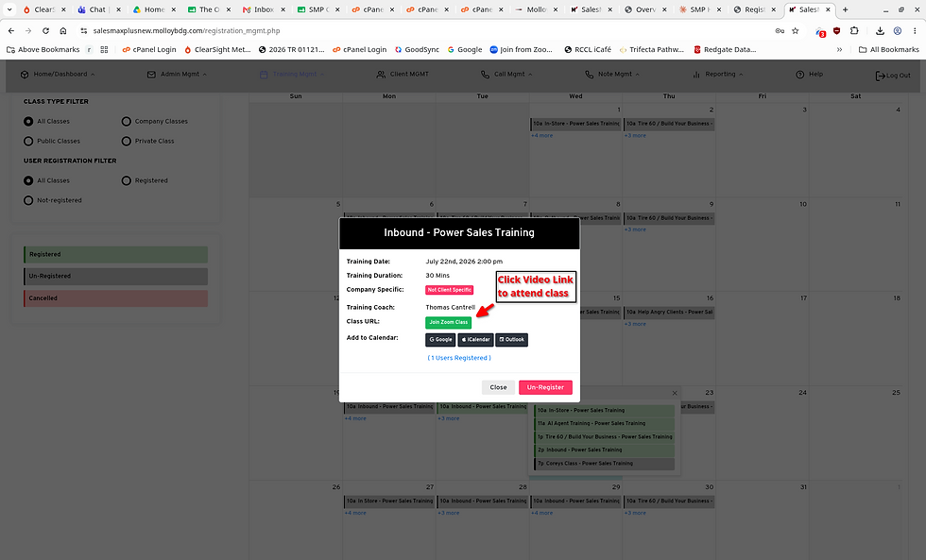Reload the page with refresh icon
Screen dimensions: 926x560
[45, 30]
